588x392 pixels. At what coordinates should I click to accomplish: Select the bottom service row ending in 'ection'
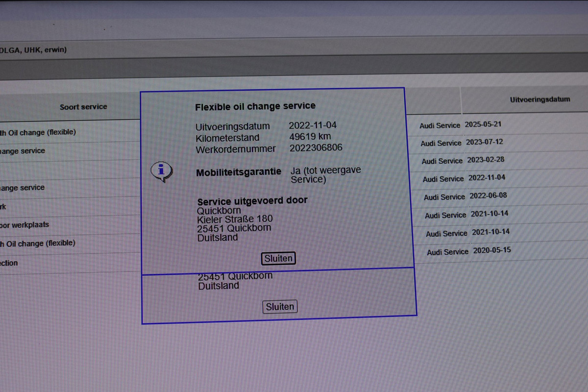point(9,263)
